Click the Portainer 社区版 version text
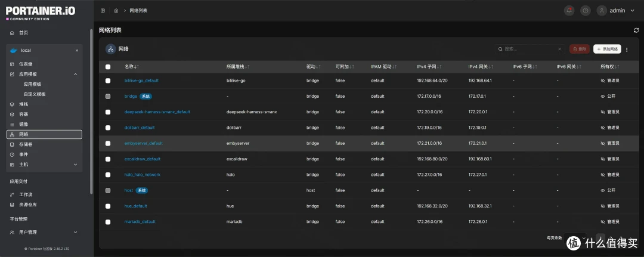The image size is (644, 257). point(47,249)
